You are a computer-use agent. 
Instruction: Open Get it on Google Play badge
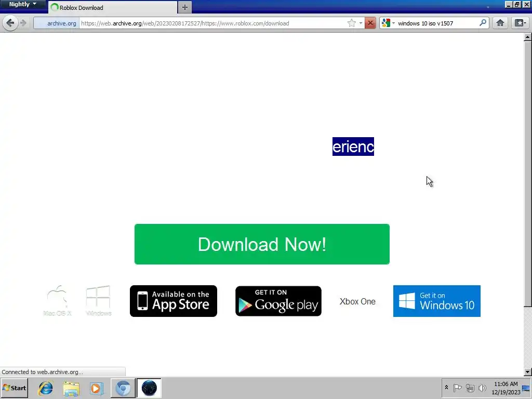[278, 301]
